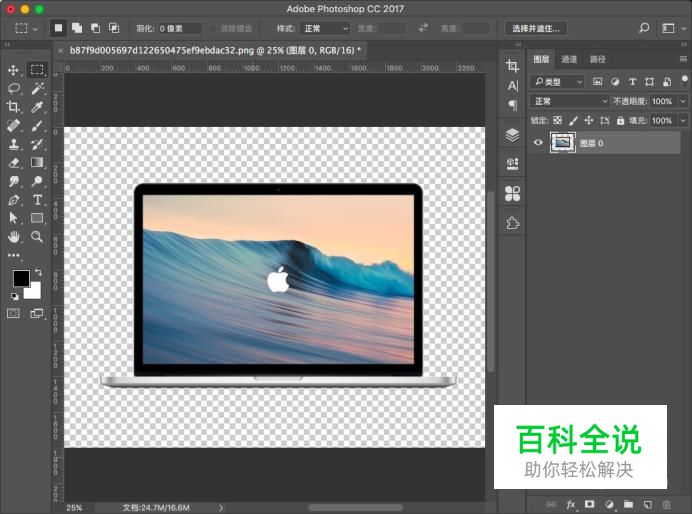This screenshot has width=692, height=514.
Task: Create a new layer with the new layer icon
Action: point(647,504)
